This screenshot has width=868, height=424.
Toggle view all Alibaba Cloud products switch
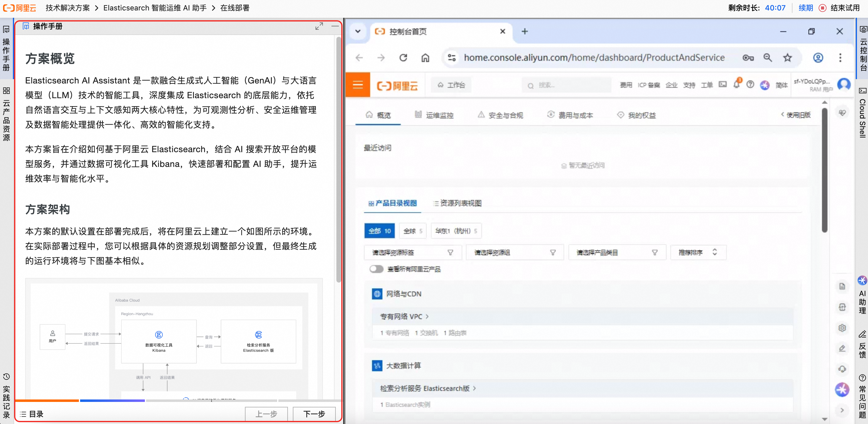[376, 269]
